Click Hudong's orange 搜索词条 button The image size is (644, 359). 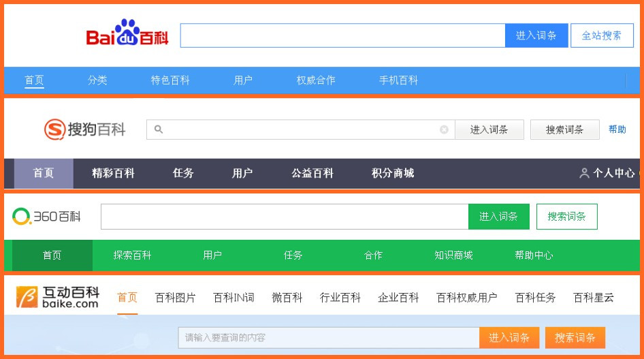(575, 338)
